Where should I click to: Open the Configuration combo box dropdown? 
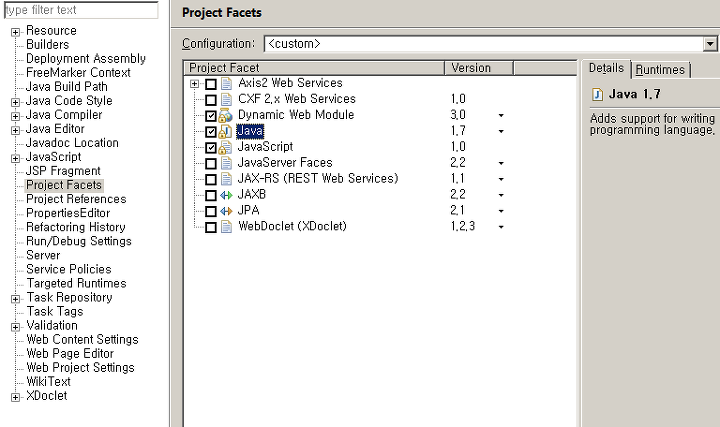tap(710, 44)
